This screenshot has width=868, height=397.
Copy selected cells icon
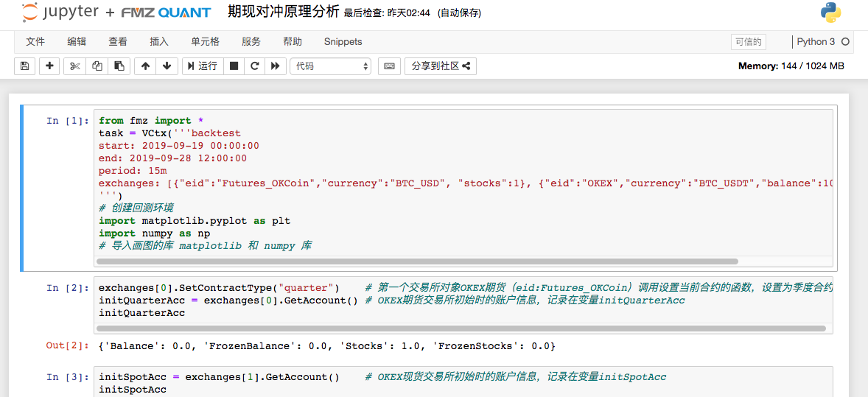click(x=97, y=66)
